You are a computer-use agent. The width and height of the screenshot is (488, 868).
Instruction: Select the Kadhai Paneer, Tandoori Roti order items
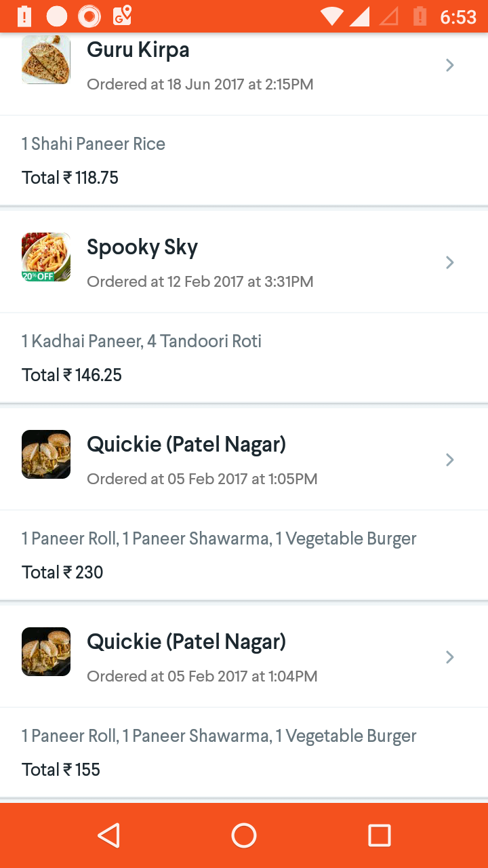[142, 341]
